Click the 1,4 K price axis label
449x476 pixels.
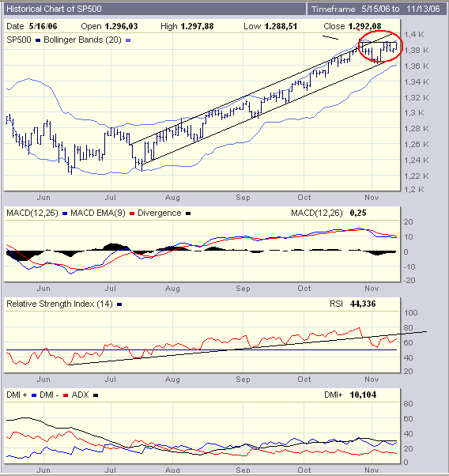click(x=414, y=35)
